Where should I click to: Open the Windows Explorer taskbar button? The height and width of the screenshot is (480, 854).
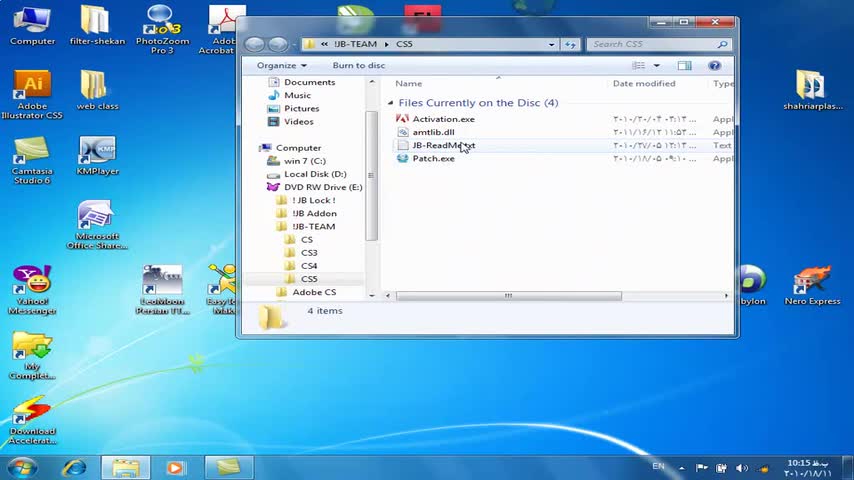pos(126,467)
